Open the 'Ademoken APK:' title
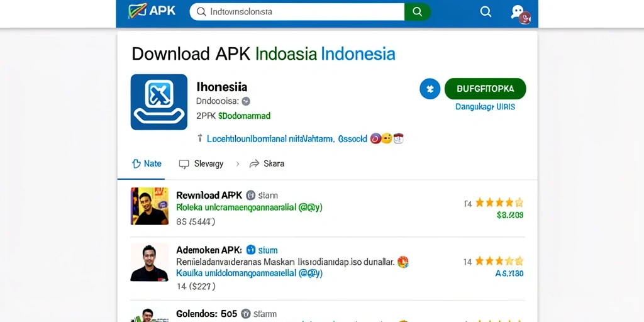 click(x=209, y=250)
